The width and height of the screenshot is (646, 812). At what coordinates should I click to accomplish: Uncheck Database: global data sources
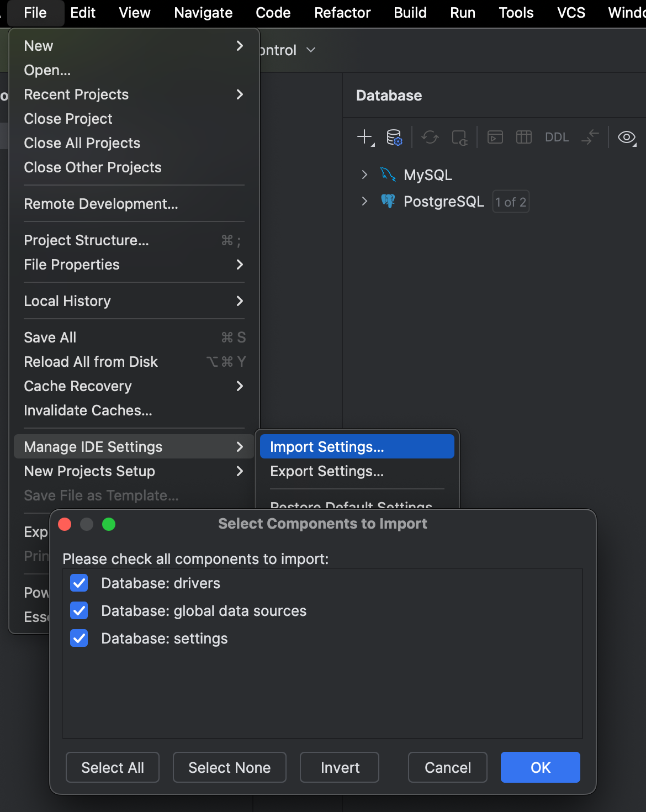pos(79,610)
